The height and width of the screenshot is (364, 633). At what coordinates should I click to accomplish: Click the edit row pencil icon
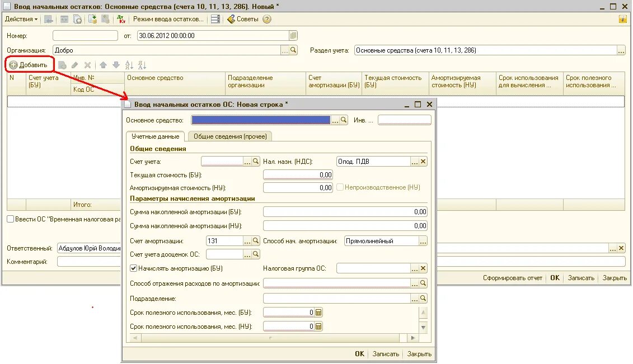[x=74, y=65]
